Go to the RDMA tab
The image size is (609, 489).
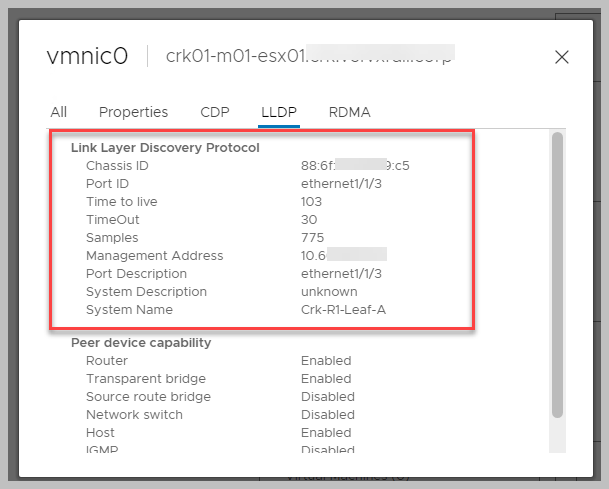tap(349, 112)
